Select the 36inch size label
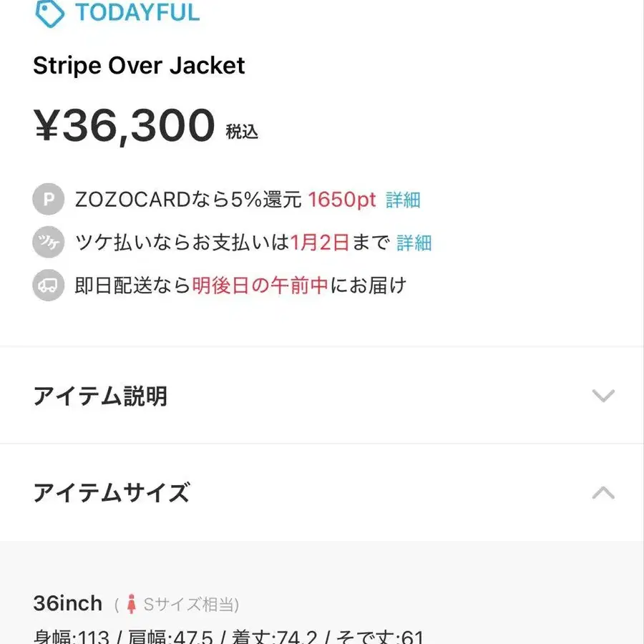 (68, 603)
